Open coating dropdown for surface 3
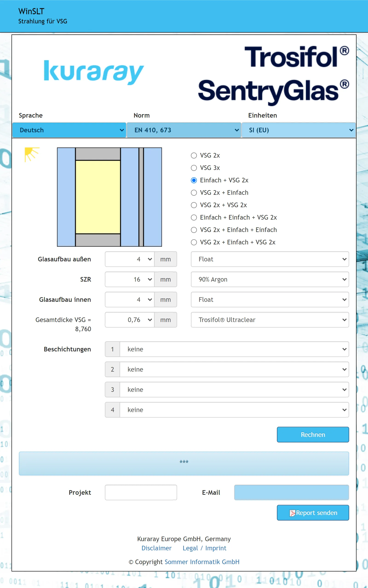 (x=234, y=390)
